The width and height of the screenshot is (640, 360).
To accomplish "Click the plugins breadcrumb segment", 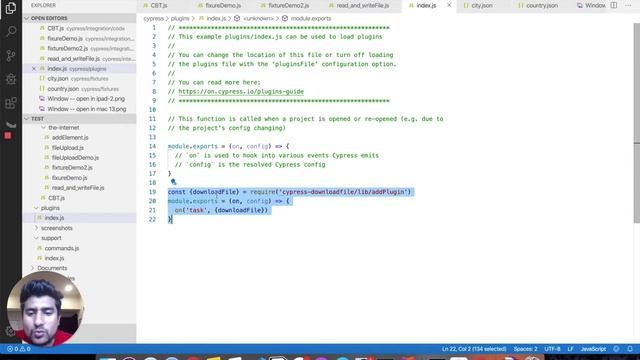I will point(180,18).
